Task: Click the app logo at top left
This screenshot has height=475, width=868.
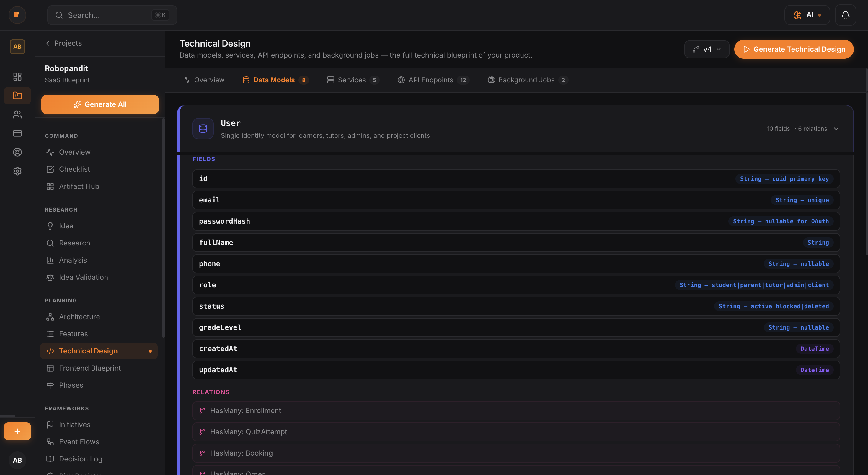Action: tap(17, 15)
